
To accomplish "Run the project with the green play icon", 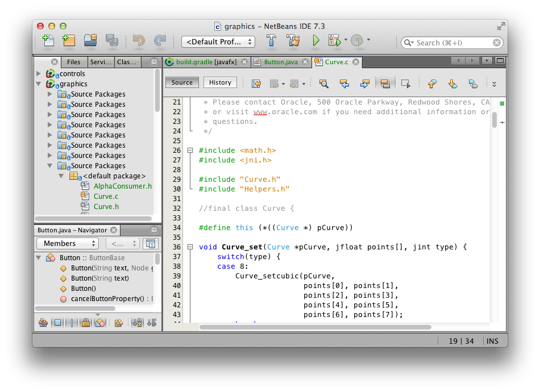I will click(315, 41).
